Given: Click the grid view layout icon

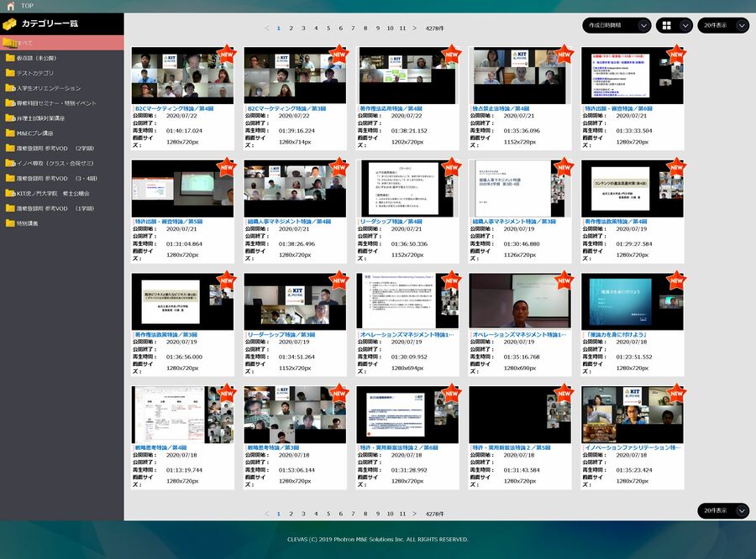Looking at the screenshot, I should 667,25.
